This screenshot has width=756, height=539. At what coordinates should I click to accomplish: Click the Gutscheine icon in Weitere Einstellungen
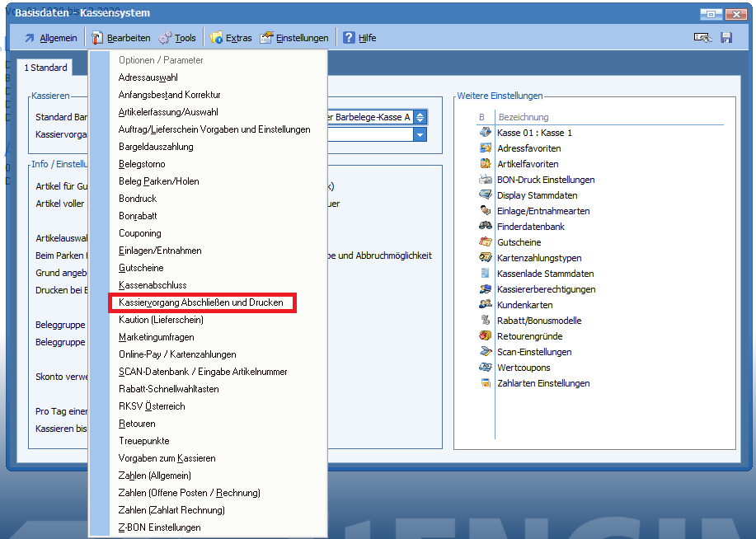[486, 242]
